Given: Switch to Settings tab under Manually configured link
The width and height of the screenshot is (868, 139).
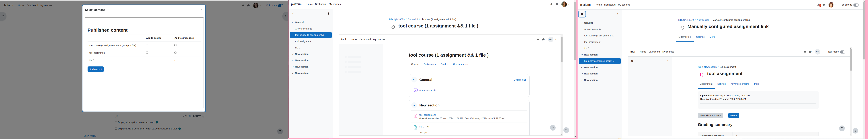Looking at the screenshot, I should click(x=700, y=37).
